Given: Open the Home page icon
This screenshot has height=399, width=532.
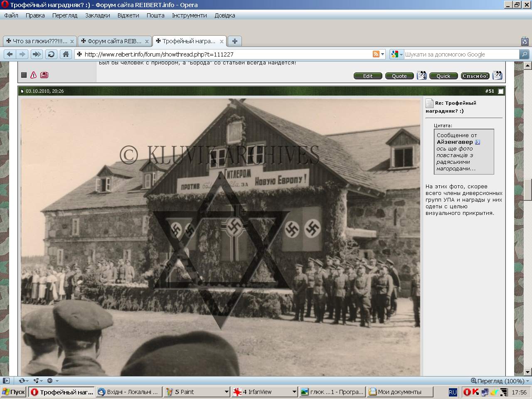Looking at the screenshot, I should (65, 54).
